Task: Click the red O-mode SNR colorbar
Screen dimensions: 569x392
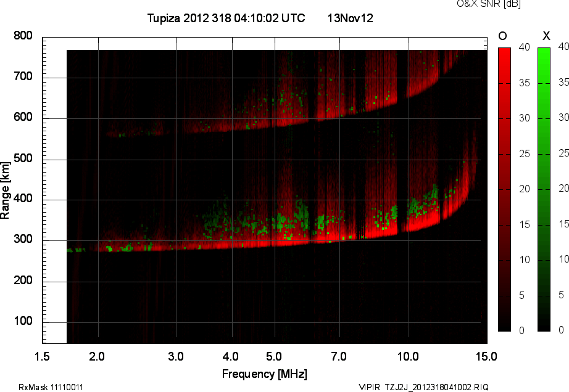Action: tap(504, 189)
